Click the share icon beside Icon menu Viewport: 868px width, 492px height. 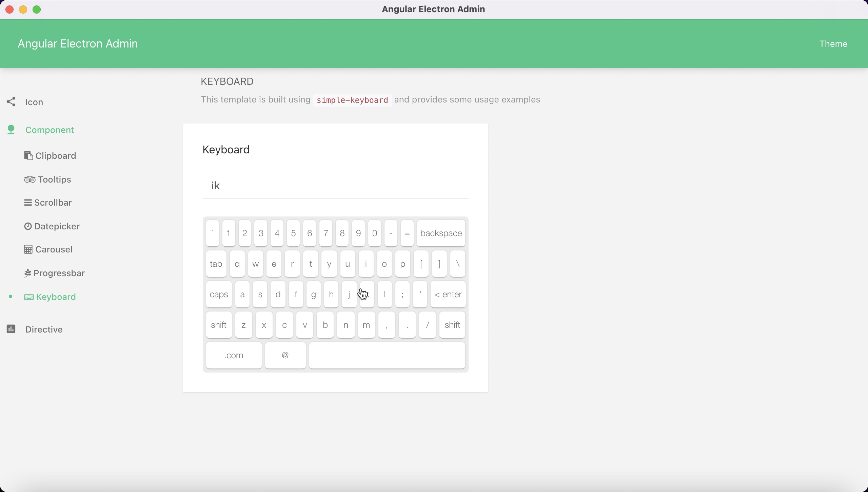[11, 101]
